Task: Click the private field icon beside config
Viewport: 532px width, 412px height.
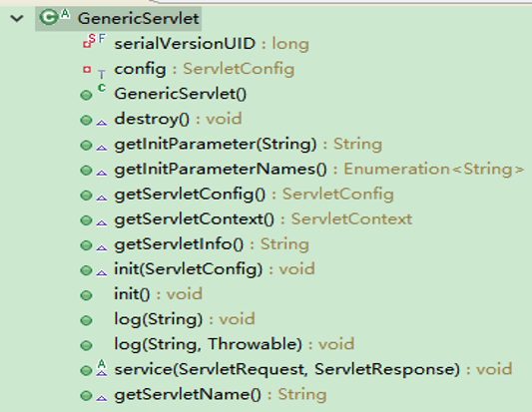Action: (x=87, y=69)
